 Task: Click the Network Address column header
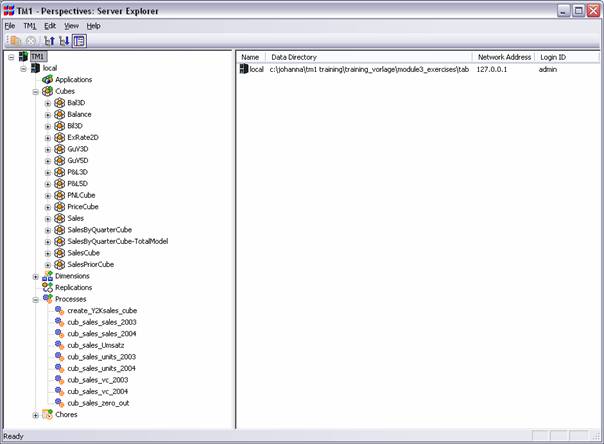tap(503, 57)
